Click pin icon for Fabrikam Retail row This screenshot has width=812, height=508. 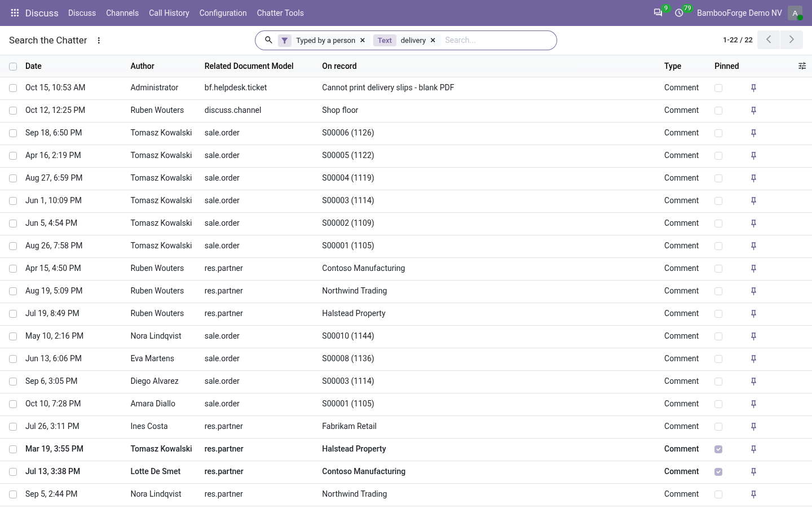click(753, 427)
